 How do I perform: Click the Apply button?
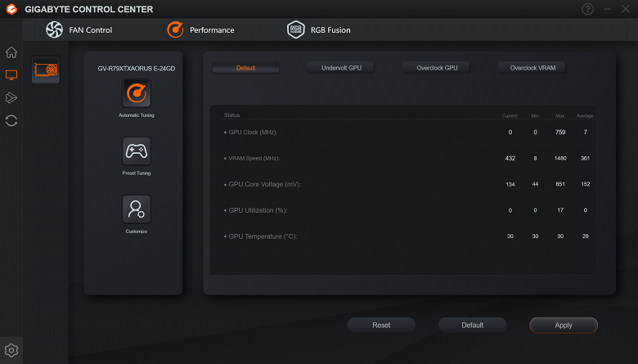564,326
